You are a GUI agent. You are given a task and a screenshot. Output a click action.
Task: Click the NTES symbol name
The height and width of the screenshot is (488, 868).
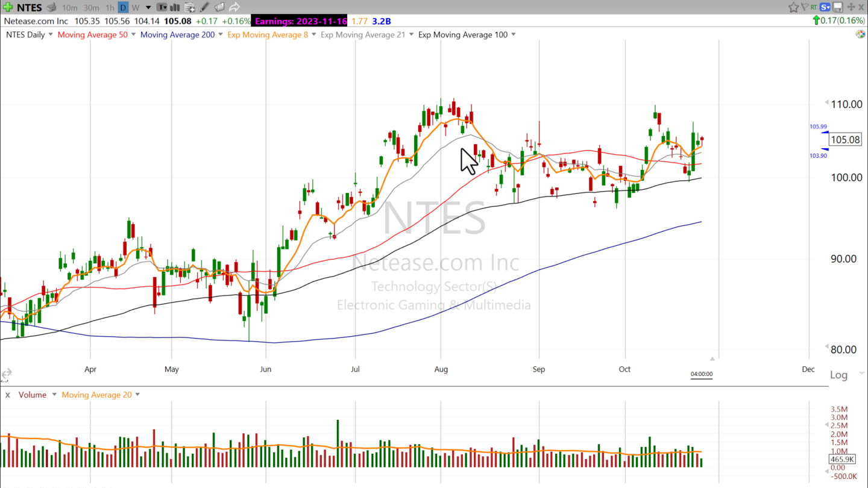[x=29, y=7]
